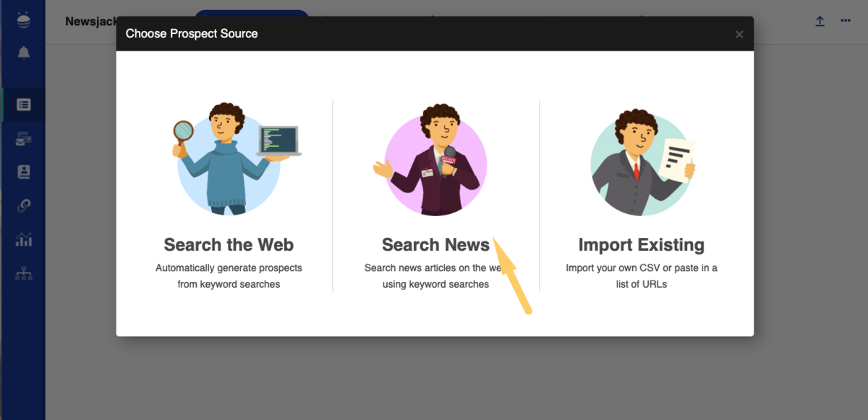
Task: Click the planet logo in the sidebar
Action: pyautogui.click(x=24, y=20)
